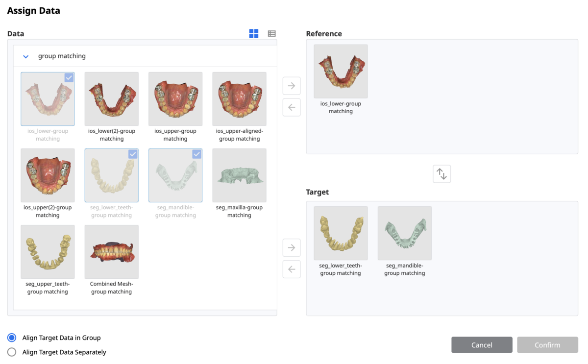Select ios_lower thumbnail in Reference panel
588x364 pixels.
tap(341, 72)
